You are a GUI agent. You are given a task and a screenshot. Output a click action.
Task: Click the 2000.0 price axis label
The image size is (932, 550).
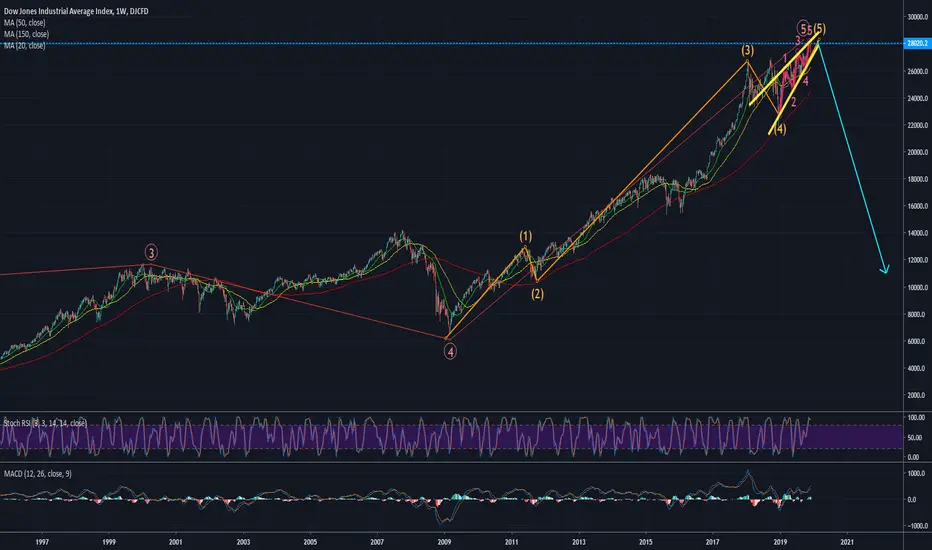918,395
